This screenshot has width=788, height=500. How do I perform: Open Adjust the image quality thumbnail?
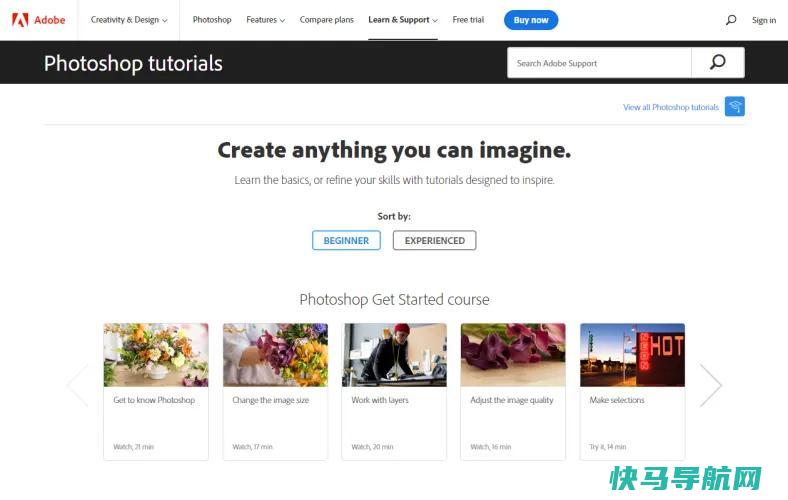(513, 355)
